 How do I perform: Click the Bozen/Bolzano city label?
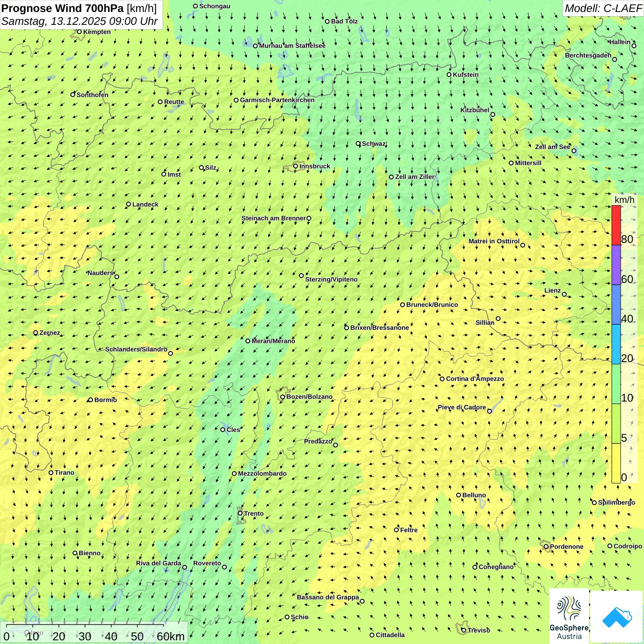click(x=309, y=397)
